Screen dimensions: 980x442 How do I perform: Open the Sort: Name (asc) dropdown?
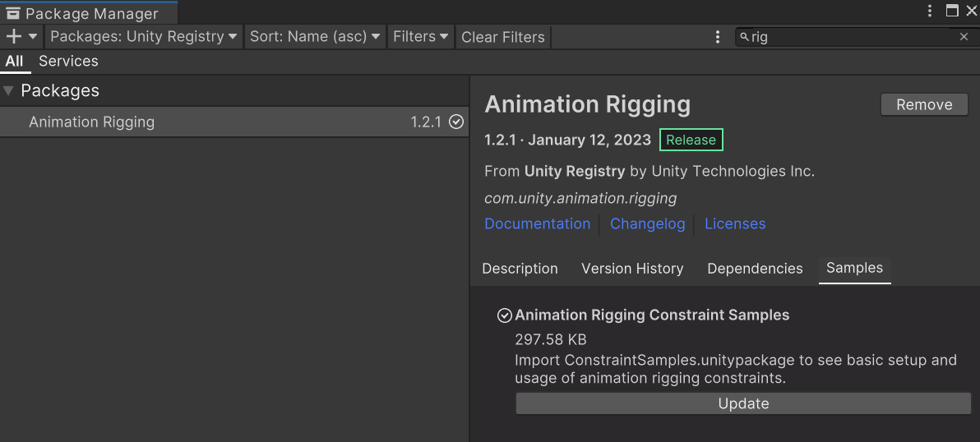click(x=316, y=37)
